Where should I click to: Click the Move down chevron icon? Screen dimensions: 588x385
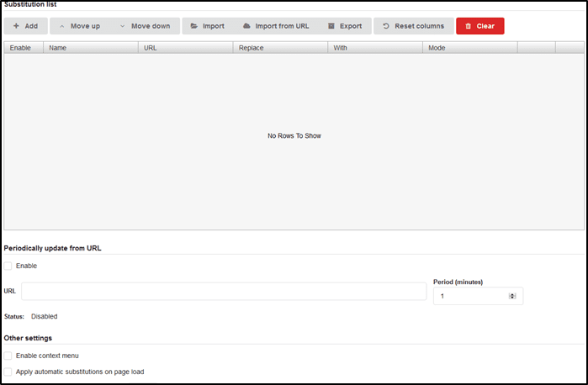pos(122,26)
